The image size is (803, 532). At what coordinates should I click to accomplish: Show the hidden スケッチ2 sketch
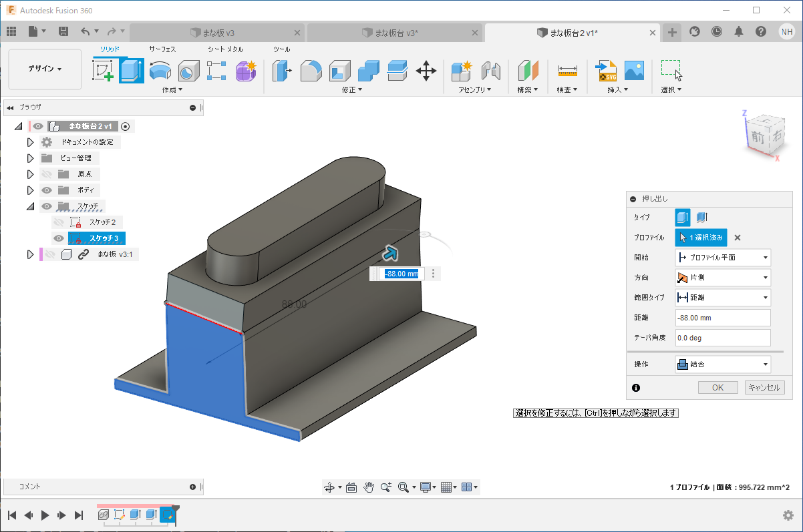click(59, 222)
